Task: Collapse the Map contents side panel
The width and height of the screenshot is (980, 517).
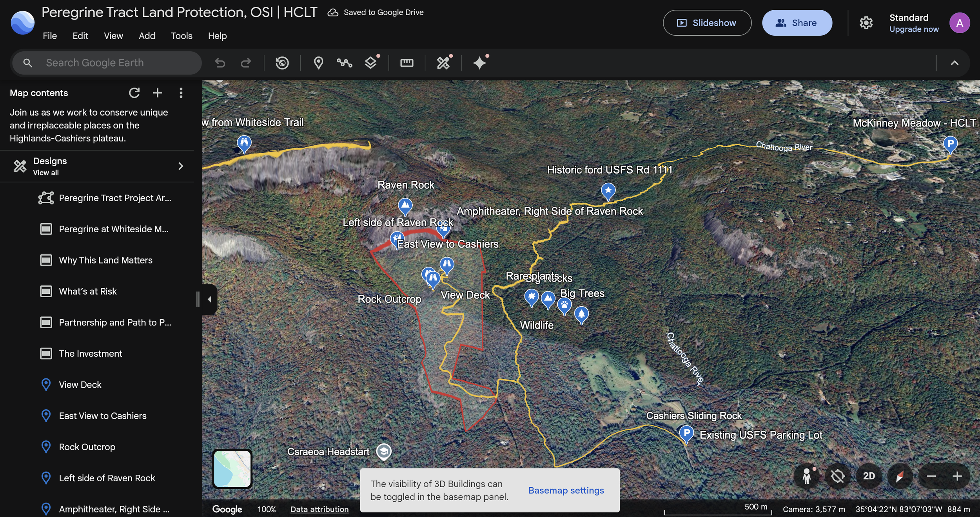Action: pos(209,299)
